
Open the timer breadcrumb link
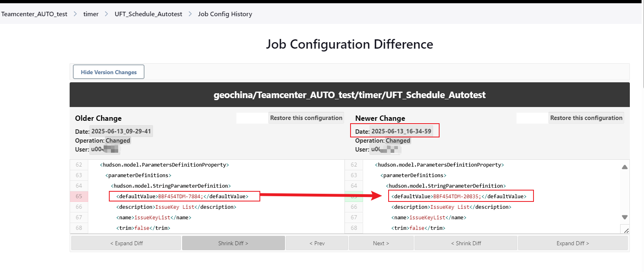click(x=91, y=14)
